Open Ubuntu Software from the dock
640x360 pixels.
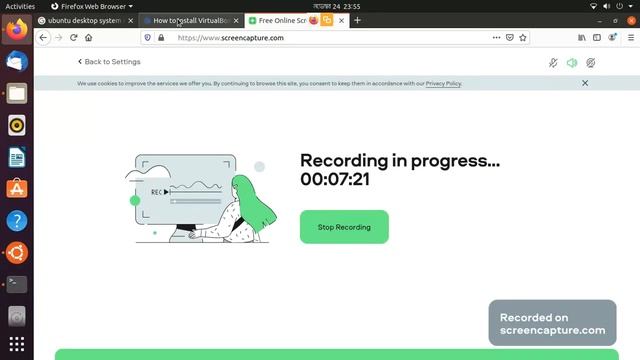click(x=17, y=189)
